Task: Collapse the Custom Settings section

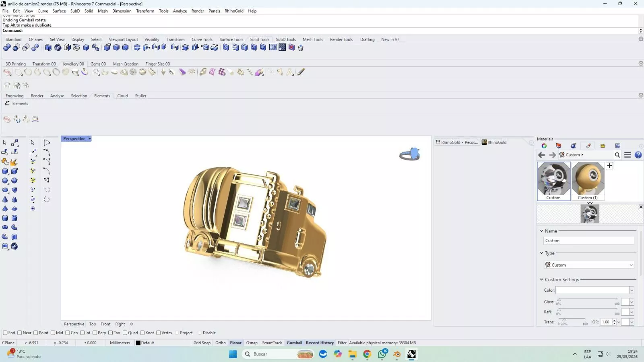Action: pyautogui.click(x=541, y=280)
